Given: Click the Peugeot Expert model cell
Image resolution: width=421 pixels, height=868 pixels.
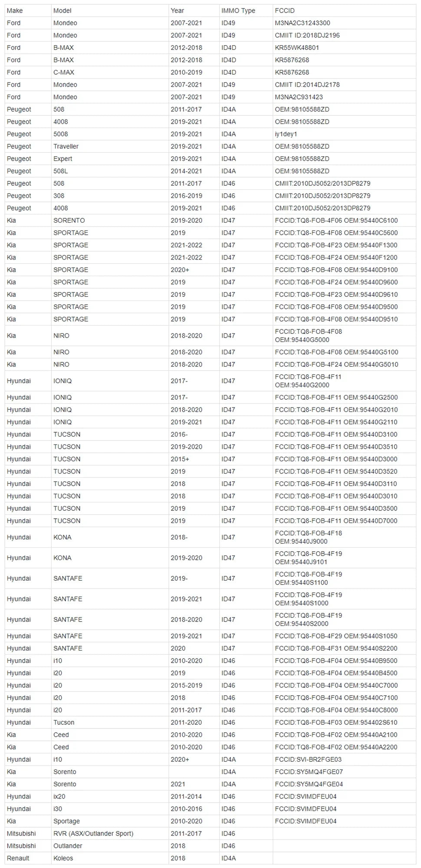Looking at the screenshot, I should (63, 159).
